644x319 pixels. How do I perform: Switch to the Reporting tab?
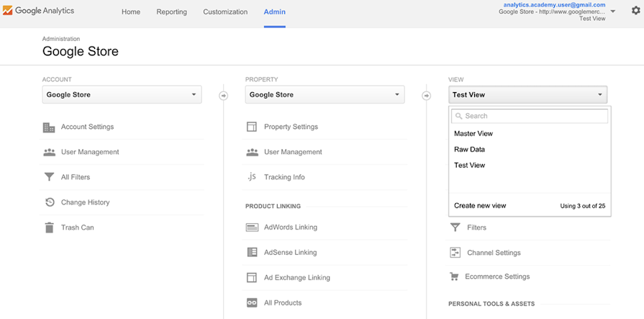[171, 12]
